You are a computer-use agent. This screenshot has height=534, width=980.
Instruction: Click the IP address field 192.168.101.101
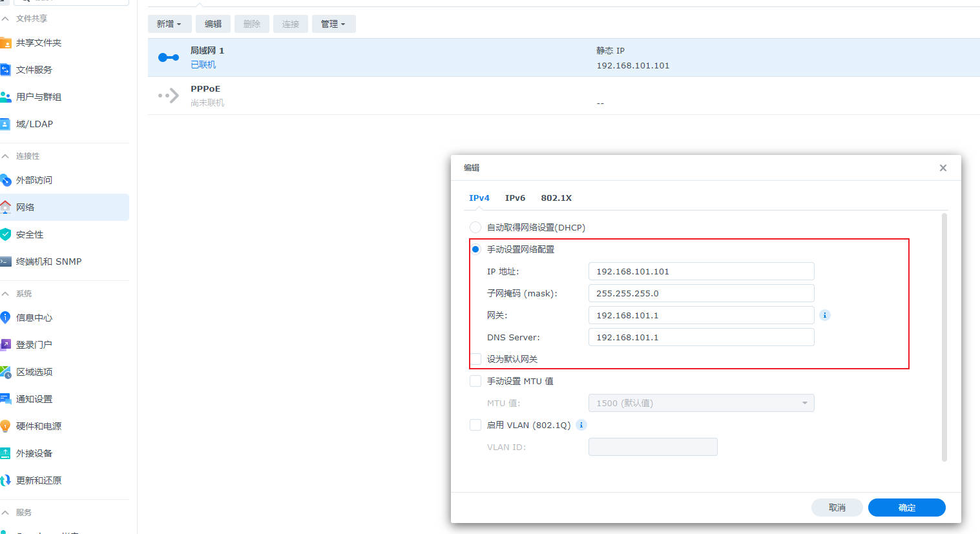tap(701, 271)
